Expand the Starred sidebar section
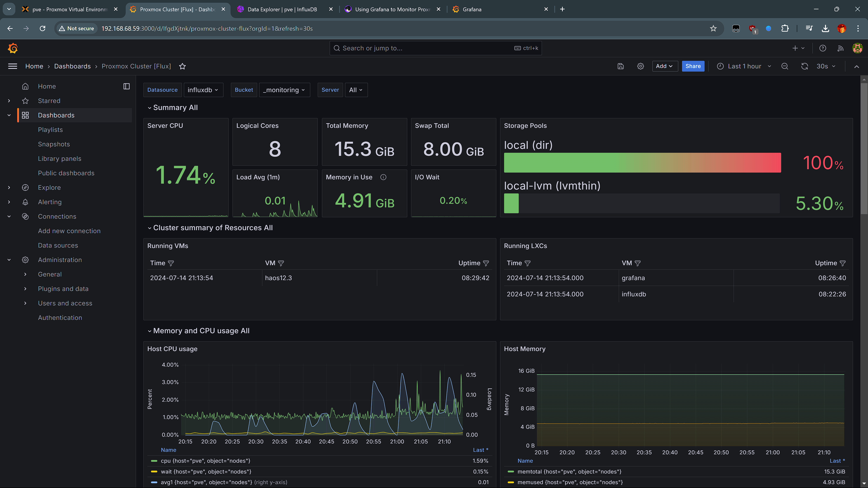 (9, 101)
